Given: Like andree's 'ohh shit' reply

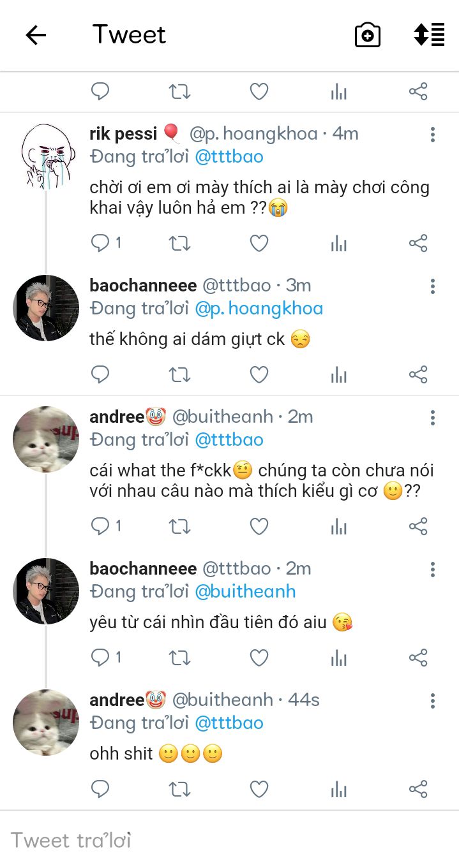Looking at the screenshot, I should click(x=259, y=790).
